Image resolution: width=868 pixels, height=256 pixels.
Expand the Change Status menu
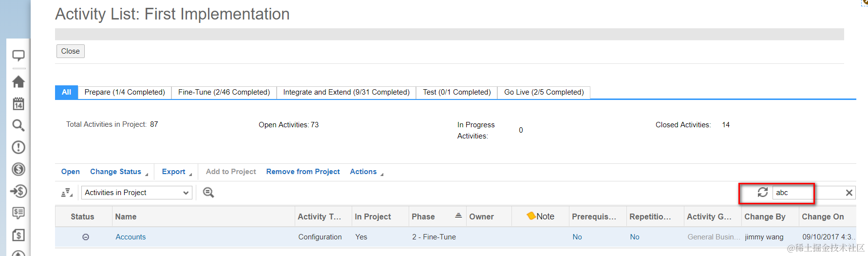tap(119, 172)
